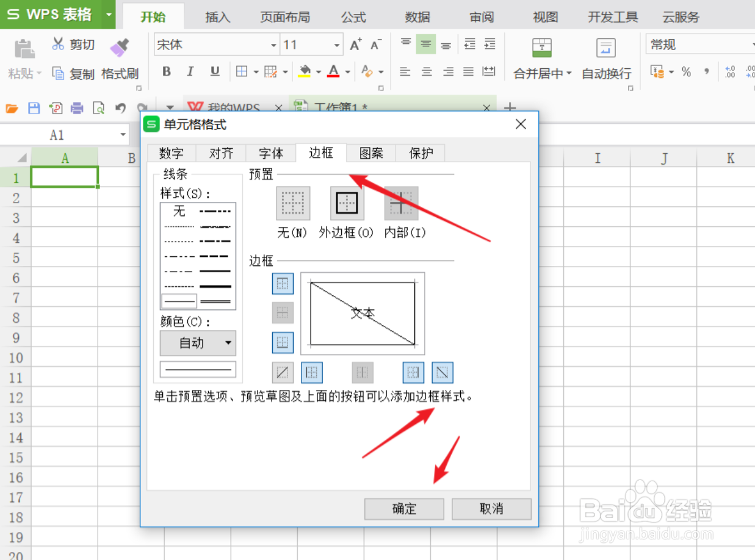Open the font size 11 dropdown
The width and height of the screenshot is (755, 560).
(337, 45)
